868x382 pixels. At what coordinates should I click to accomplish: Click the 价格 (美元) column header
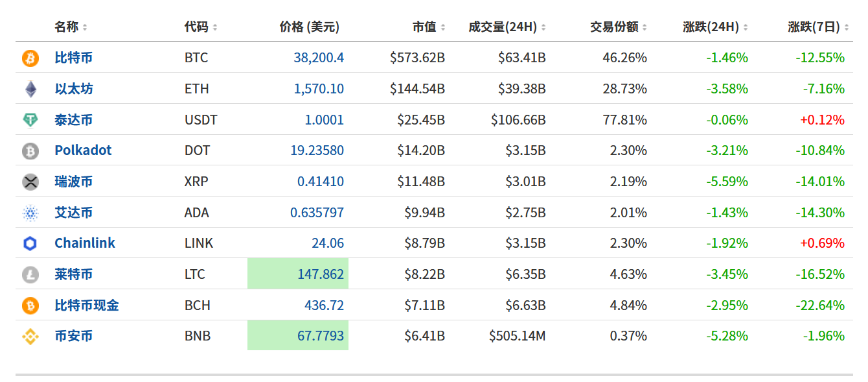tap(310, 27)
